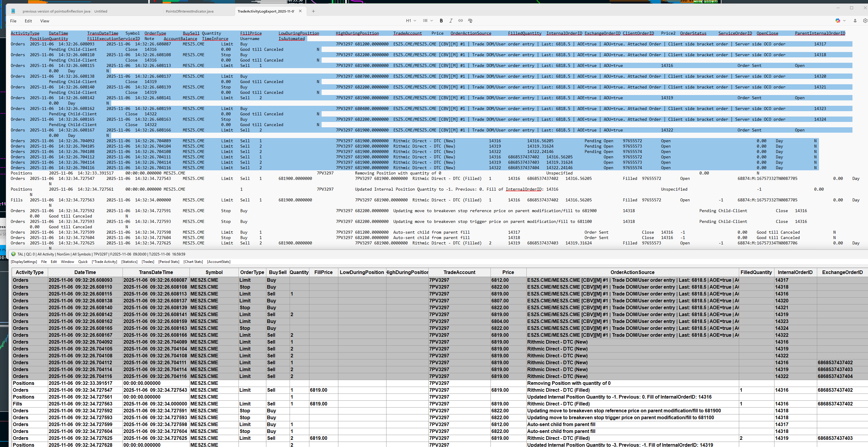Select the Fills row in activity grid
The width and height of the screenshot is (868, 447).
18,404
